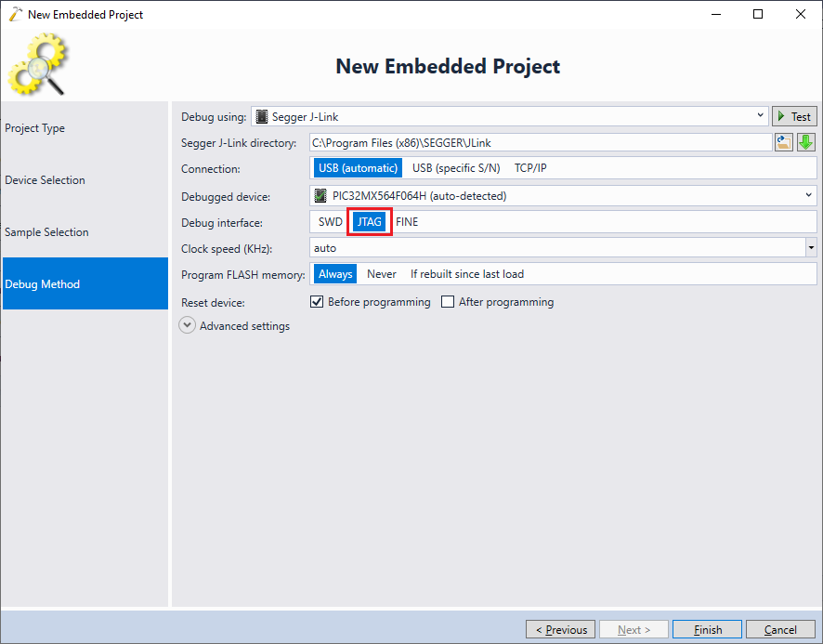Close the New Embedded Project window
Screen dimensions: 823x644
(x=801, y=14)
